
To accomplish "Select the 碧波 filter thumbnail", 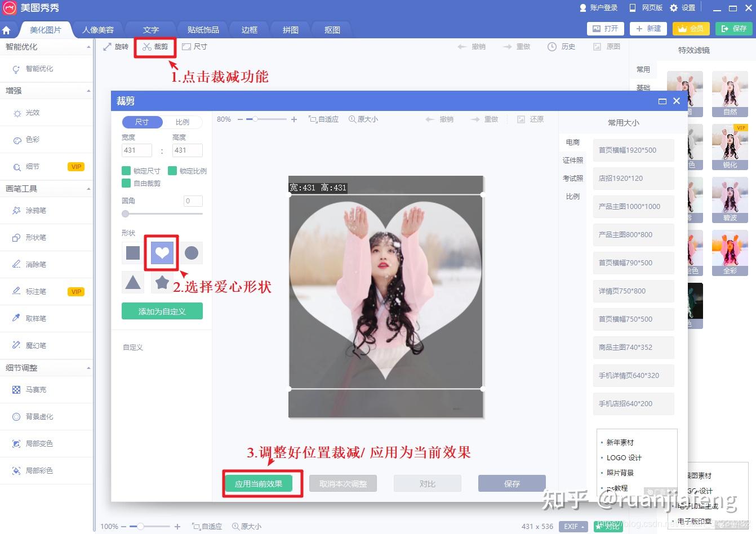I will pos(730,200).
